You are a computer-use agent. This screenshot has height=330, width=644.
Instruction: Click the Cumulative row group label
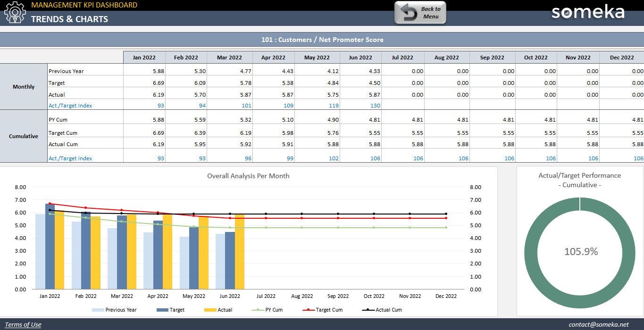coord(23,136)
